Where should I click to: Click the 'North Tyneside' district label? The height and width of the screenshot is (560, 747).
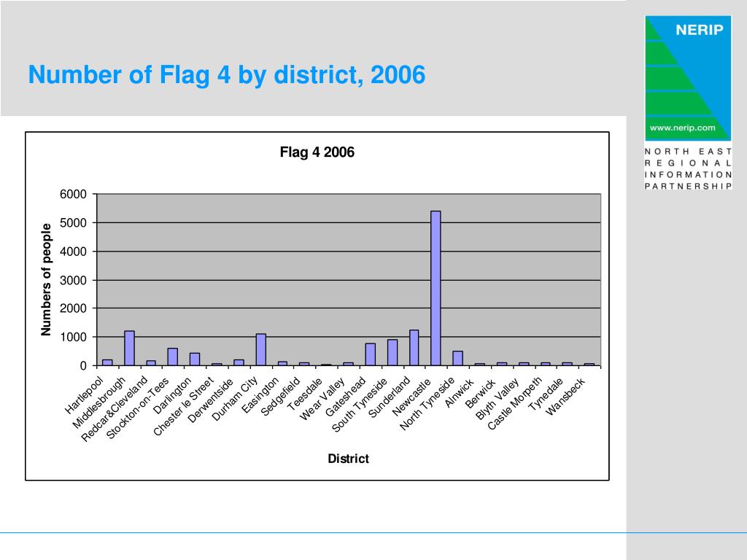(x=427, y=404)
